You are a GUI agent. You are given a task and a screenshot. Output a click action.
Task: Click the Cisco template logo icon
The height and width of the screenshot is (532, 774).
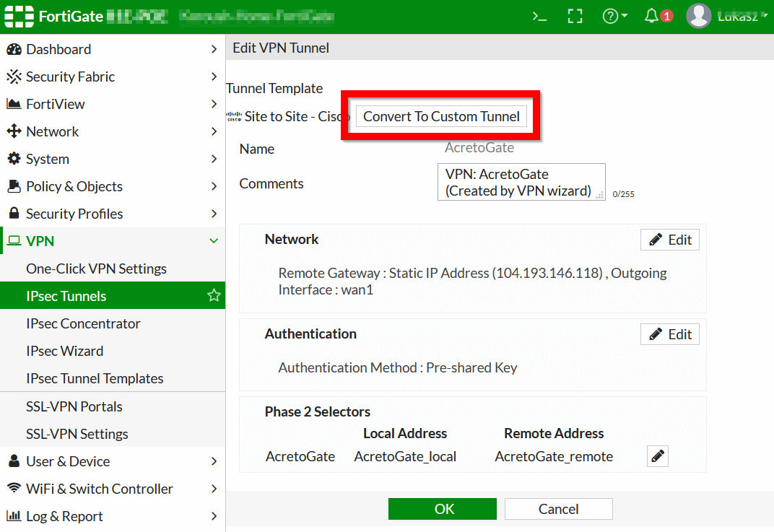tap(234, 116)
